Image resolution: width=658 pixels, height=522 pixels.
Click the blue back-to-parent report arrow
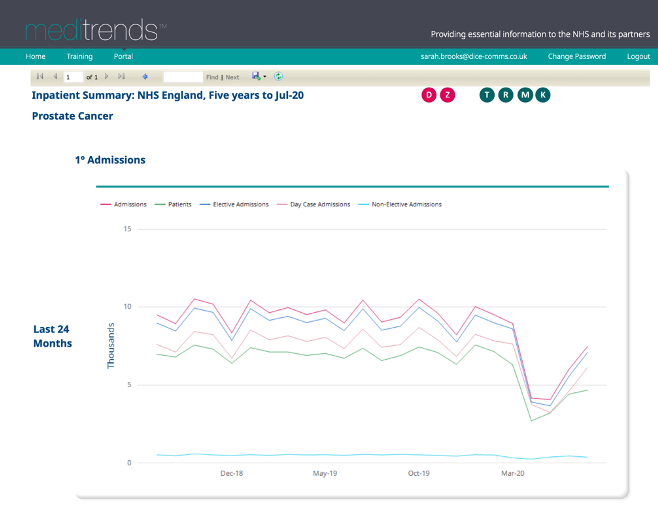point(145,76)
